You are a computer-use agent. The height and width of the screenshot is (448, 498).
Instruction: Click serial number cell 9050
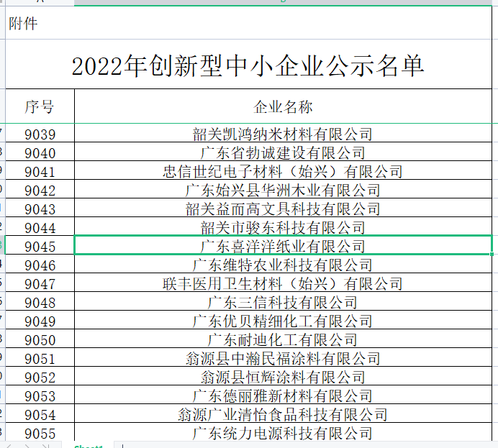[40, 339]
